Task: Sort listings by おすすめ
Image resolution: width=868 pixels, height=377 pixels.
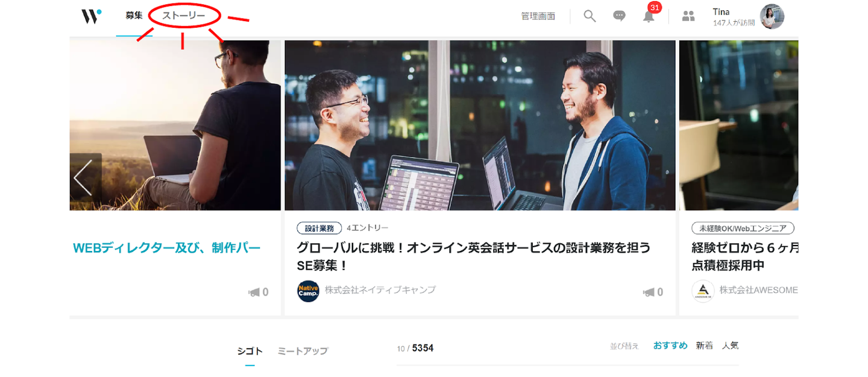Action: tap(670, 346)
